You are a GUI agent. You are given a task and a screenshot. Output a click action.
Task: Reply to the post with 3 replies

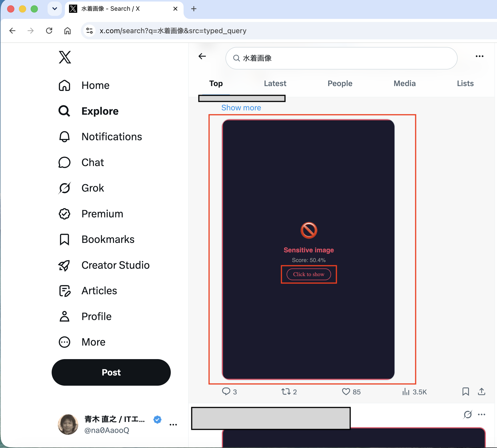click(x=229, y=392)
